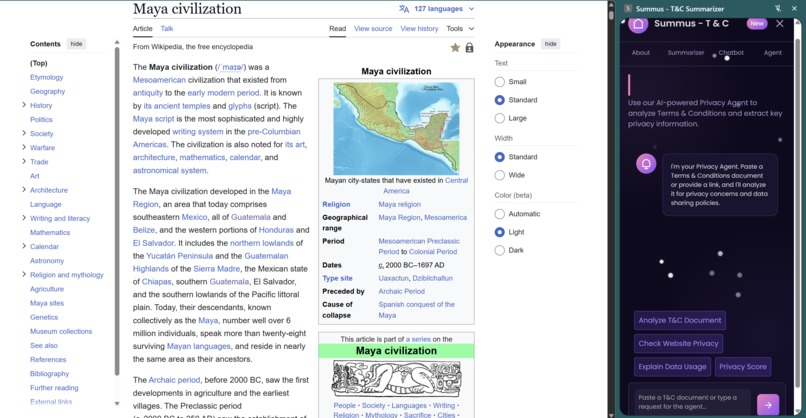
Task: Close the Summus panel with X
Action: click(780, 24)
